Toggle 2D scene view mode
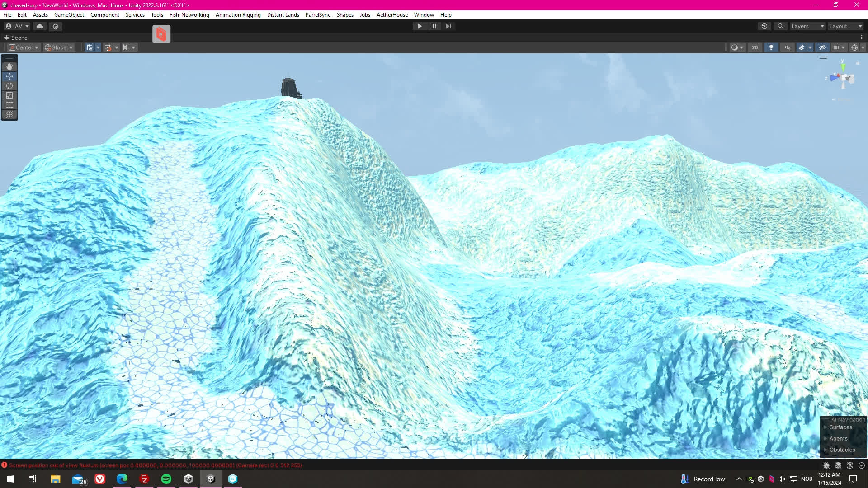This screenshot has height=488, width=868. coord(755,47)
